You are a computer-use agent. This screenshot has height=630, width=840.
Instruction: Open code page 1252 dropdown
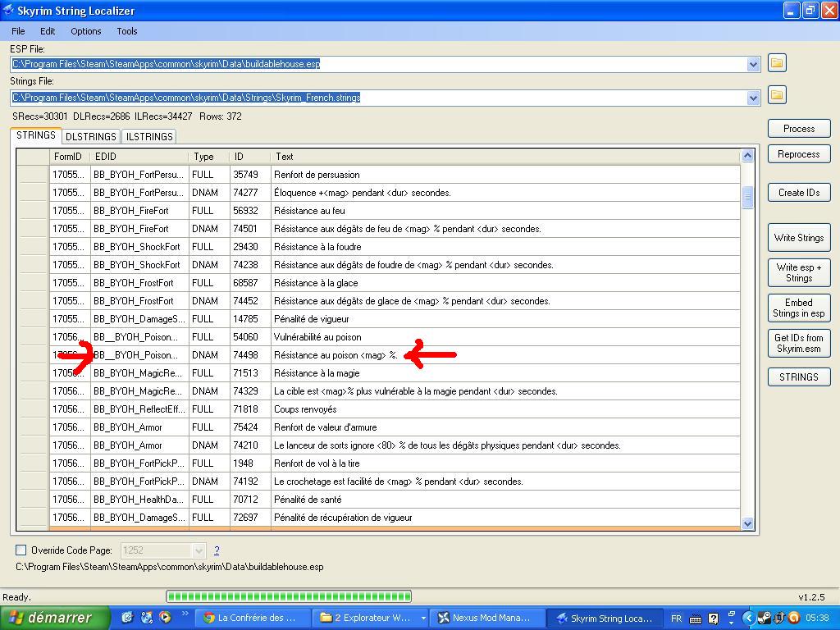coord(199,550)
